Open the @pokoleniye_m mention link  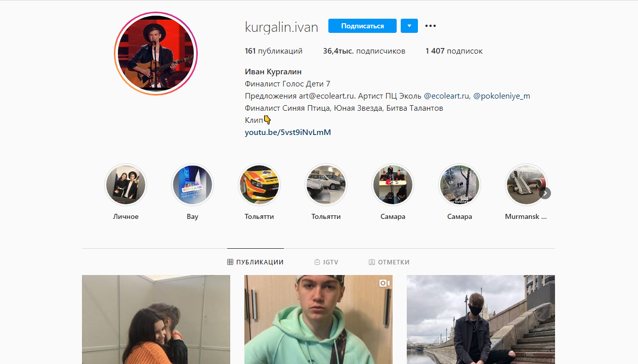point(501,96)
